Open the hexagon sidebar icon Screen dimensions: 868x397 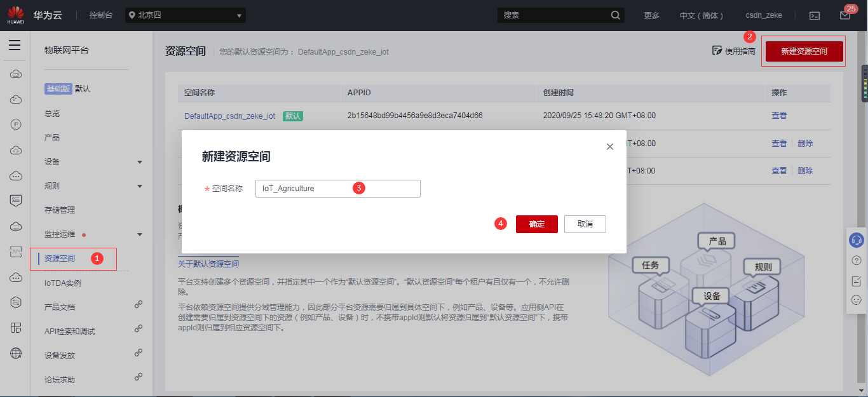click(x=16, y=302)
